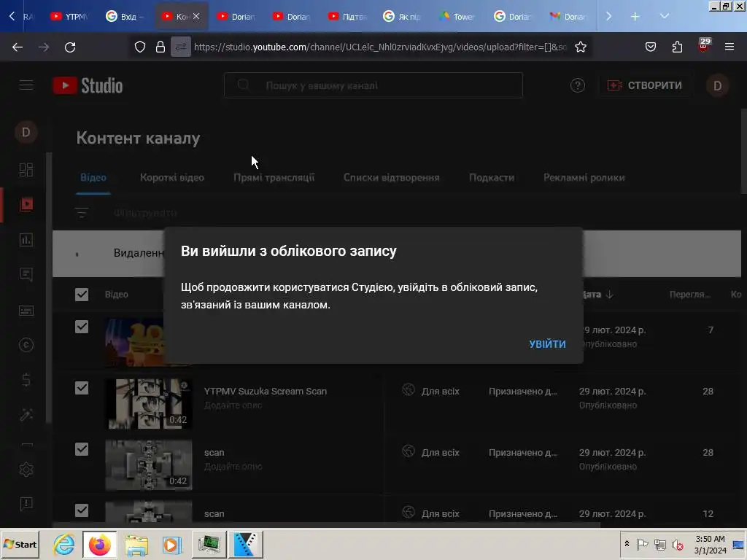The width and height of the screenshot is (747, 560).
Task: Click the СТВОРИТИ create button
Action: (x=645, y=85)
